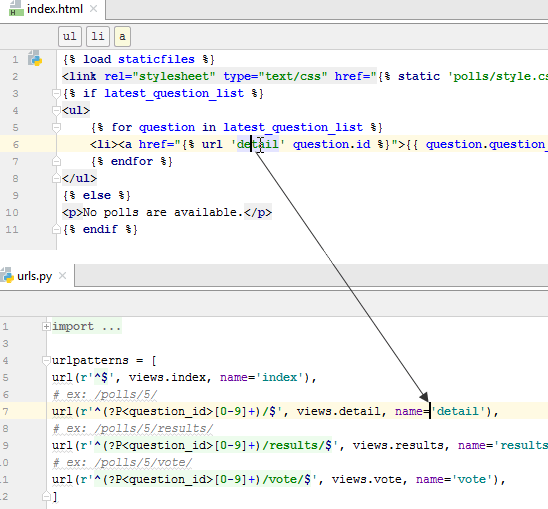Click 'views.index' in urls.py

pyautogui.click(x=167, y=377)
